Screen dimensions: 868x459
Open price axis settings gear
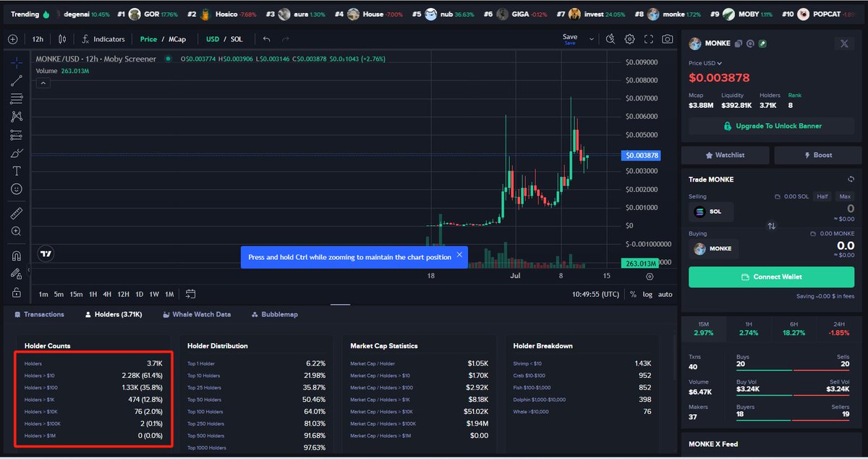pos(649,277)
